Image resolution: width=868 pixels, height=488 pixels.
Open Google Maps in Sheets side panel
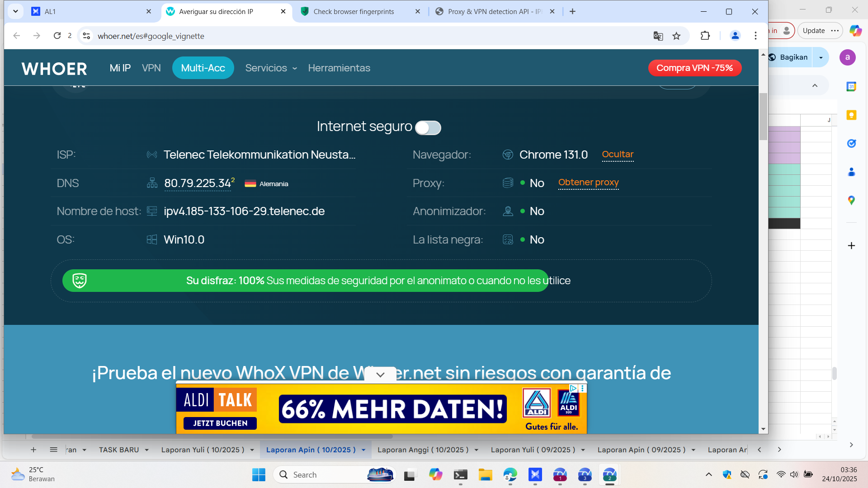[x=851, y=200]
